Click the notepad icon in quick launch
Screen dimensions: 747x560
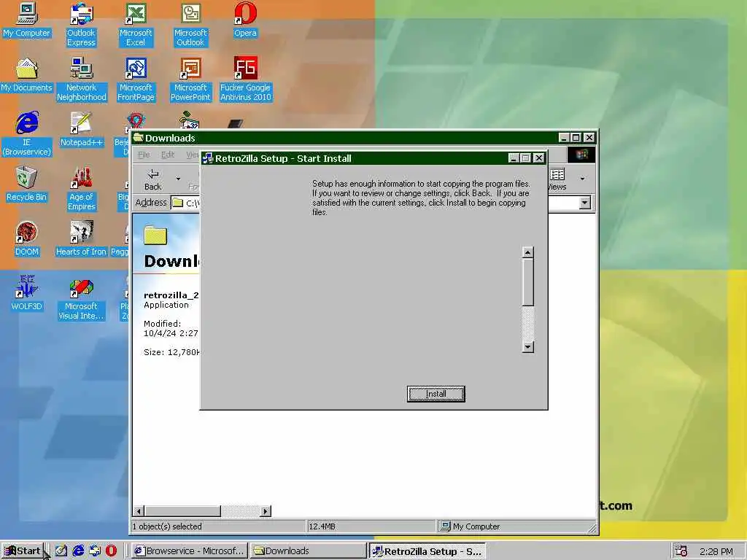pos(61,551)
